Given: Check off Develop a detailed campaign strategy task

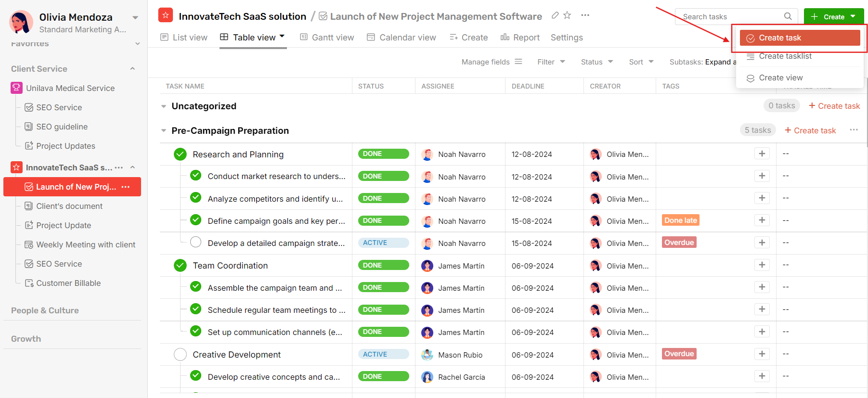Looking at the screenshot, I should point(195,242).
